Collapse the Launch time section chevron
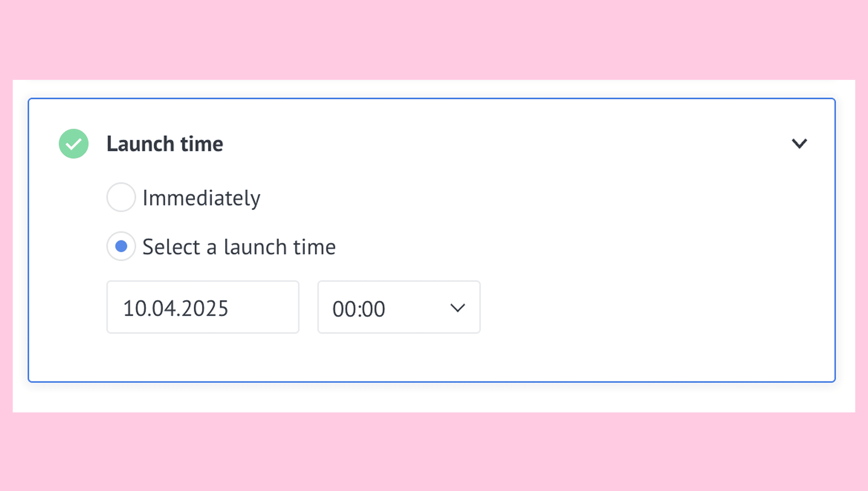 click(x=799, y=144)
